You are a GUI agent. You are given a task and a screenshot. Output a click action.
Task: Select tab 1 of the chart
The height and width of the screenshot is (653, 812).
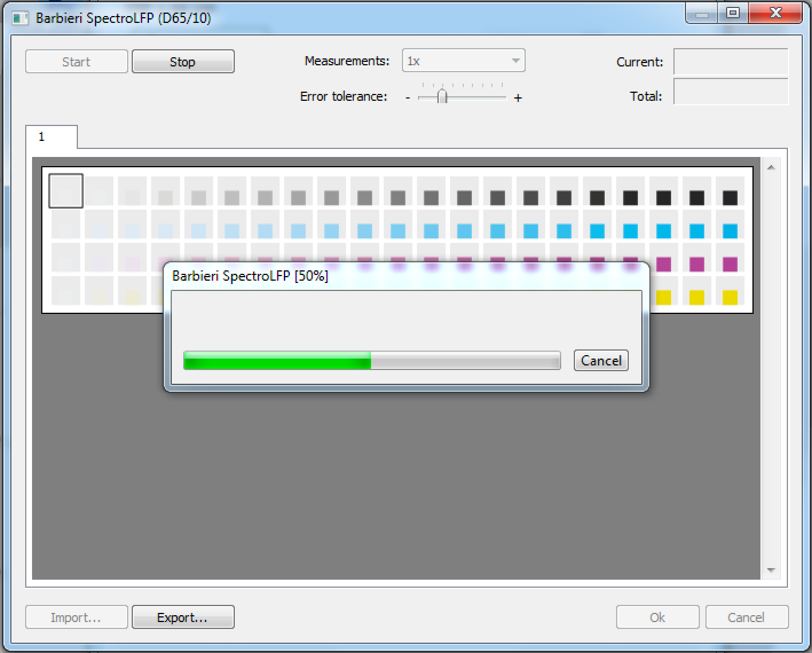[52, 137]
